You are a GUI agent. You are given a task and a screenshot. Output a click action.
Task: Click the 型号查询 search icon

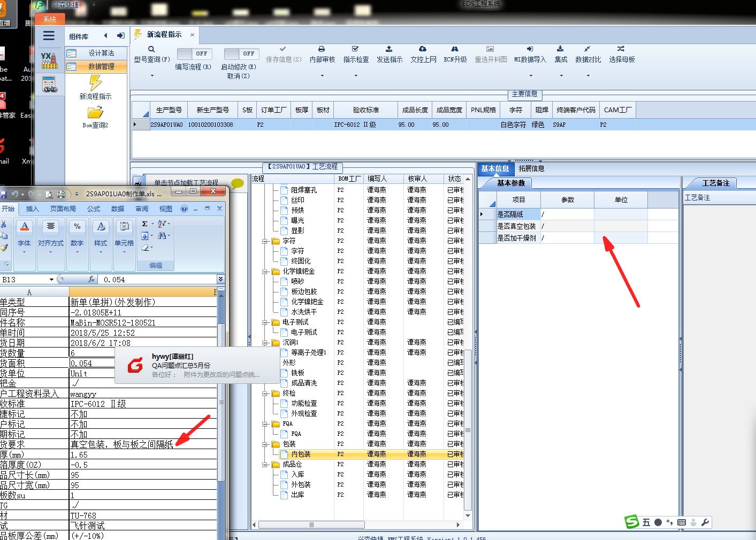[151, 49]
